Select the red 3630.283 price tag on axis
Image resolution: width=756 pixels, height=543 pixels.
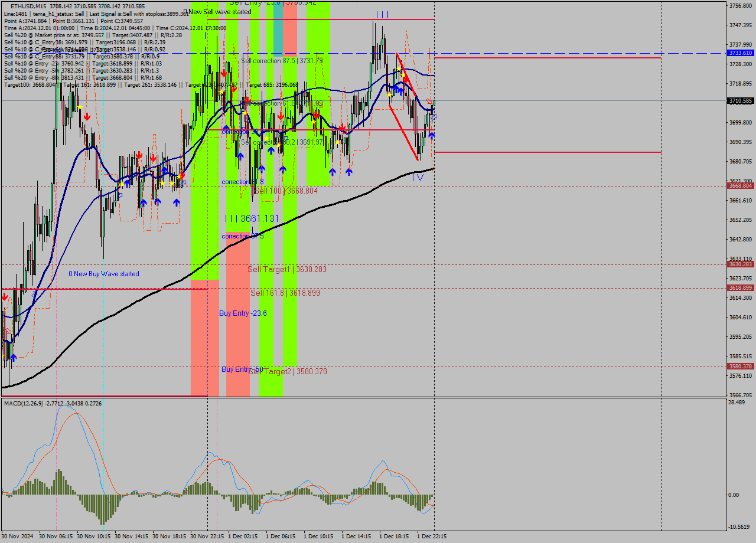click(x=740, y=264)
